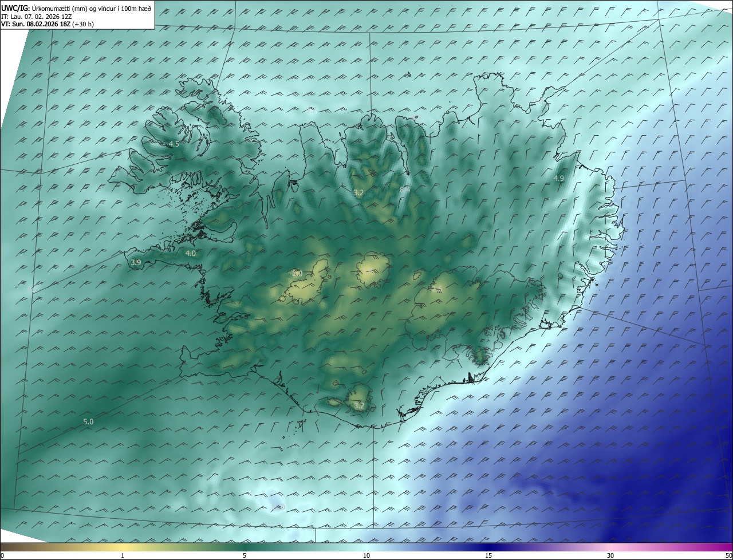Screen dimensions: 733x560
Task: Click the 4.0 precipitation value label
Action: (x=191, y=253)
